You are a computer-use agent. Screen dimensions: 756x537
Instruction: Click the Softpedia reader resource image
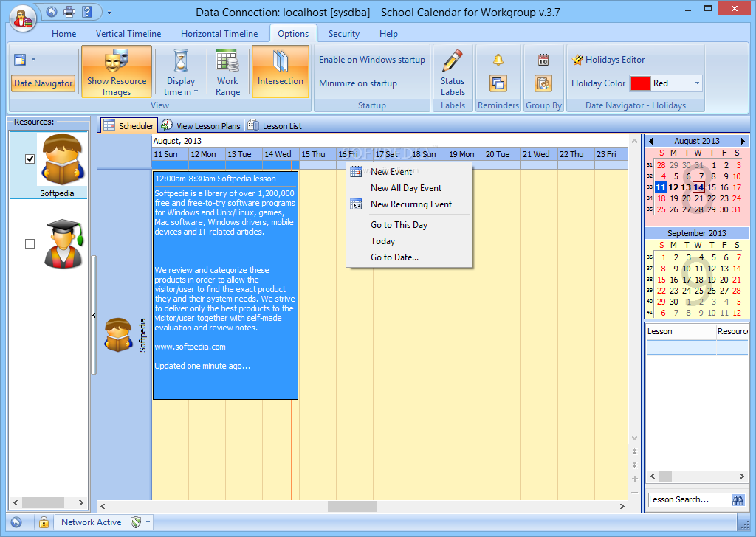[63, 159]
